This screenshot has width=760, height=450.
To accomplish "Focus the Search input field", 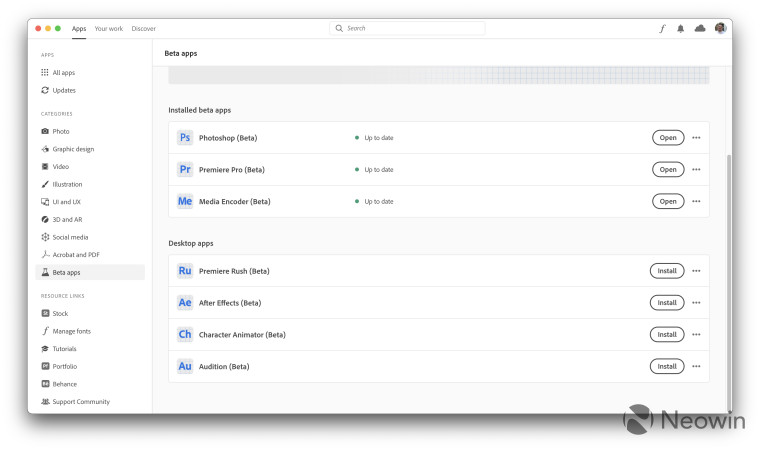I will point(407,28).
